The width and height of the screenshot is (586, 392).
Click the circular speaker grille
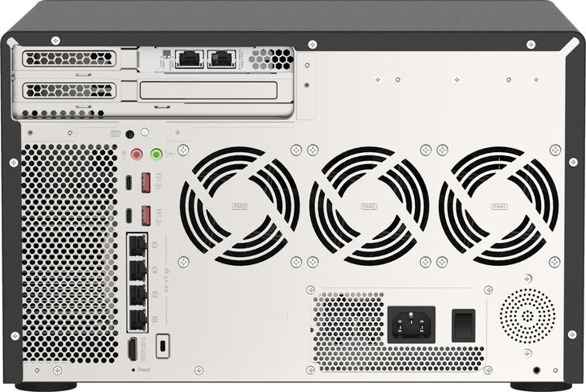coord(526,316)
